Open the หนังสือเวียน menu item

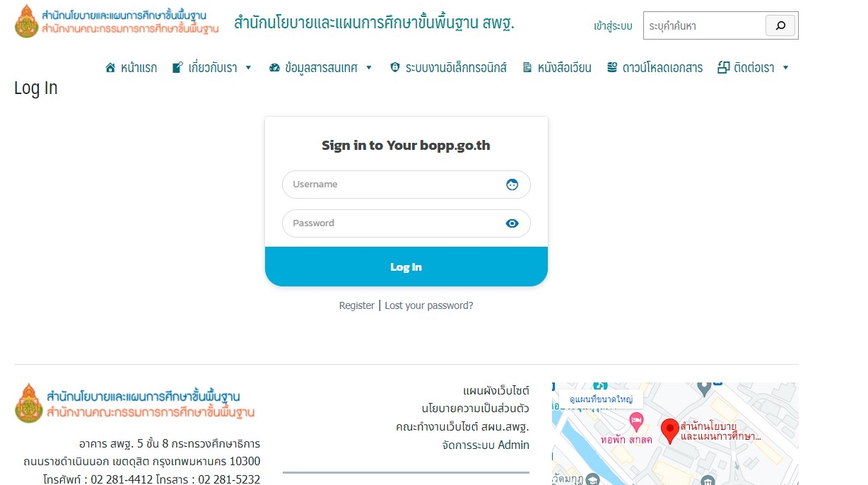pos(557,68)
